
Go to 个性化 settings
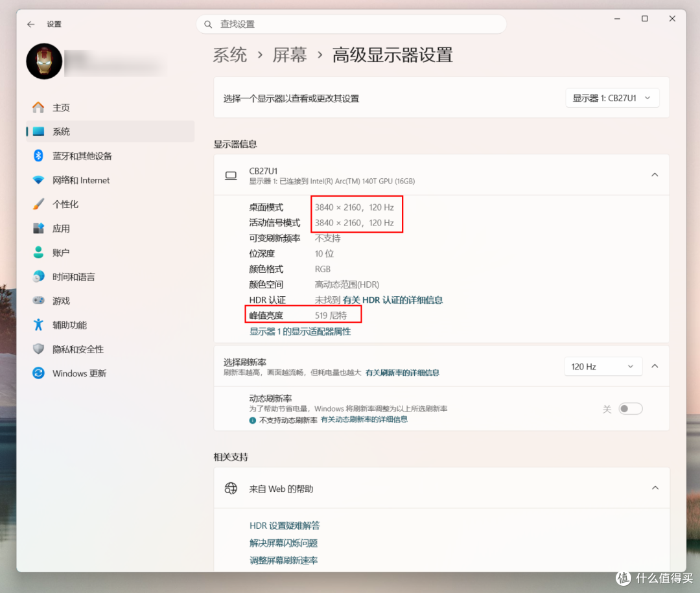pyautogui.click(x=110, y=204)
